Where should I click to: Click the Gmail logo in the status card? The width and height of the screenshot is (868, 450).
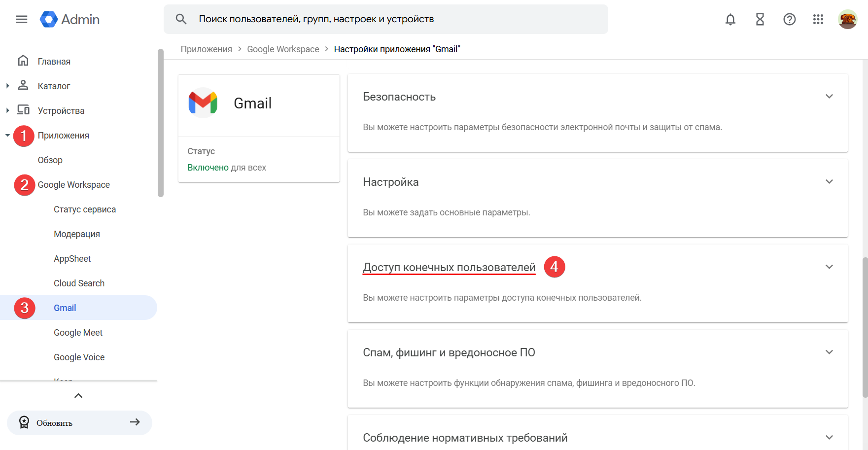[x=203, y=103]
